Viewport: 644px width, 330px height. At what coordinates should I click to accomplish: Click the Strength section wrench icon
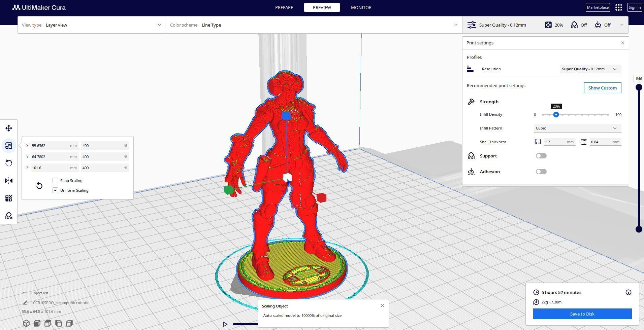coord(471,102)
